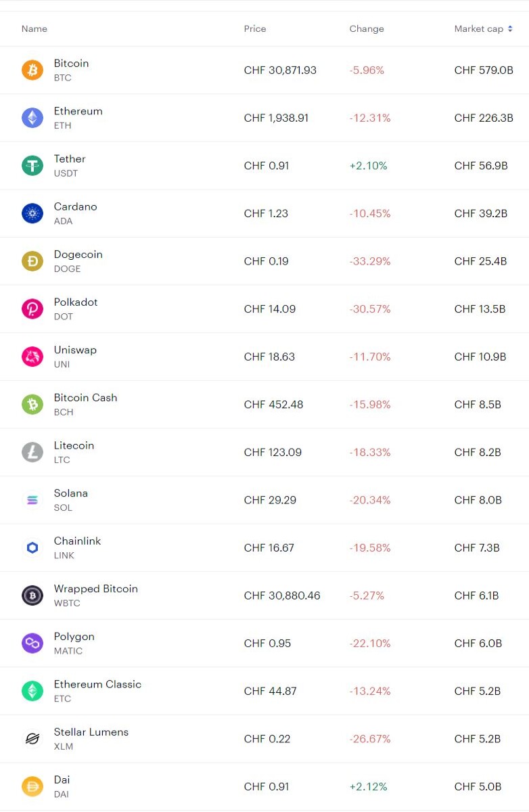
Task: Click the Stellar Lumens icon
Action: [x=32, y=739]
